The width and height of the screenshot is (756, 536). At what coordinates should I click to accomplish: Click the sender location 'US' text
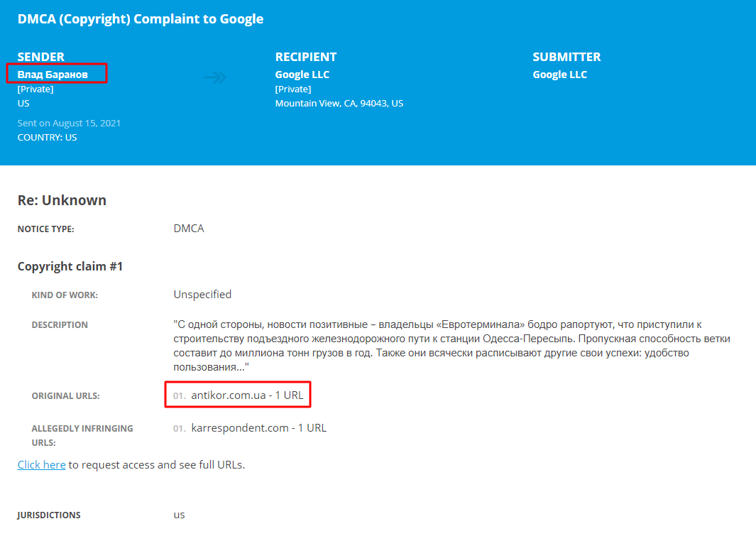point(23,103)
